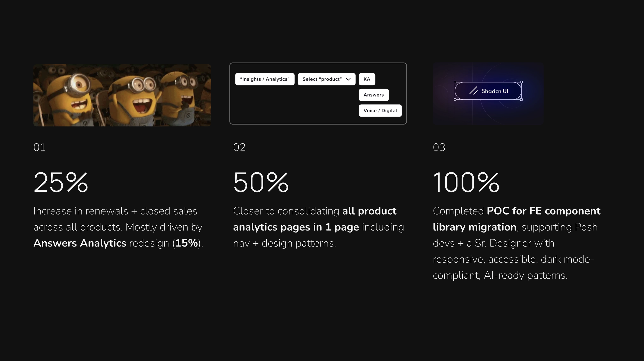Click the 50% statistic heading
This screenshot has height=361, width=644.
coord(261,182)
